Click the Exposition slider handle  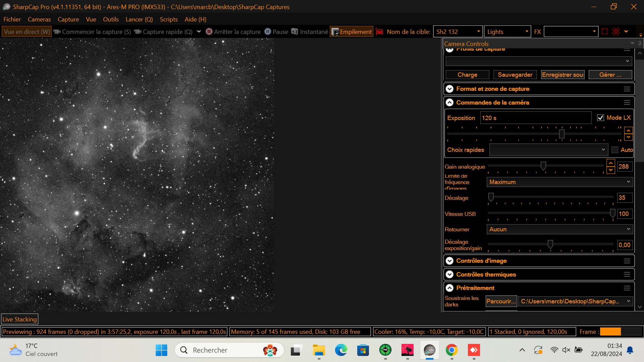point(561,134)
